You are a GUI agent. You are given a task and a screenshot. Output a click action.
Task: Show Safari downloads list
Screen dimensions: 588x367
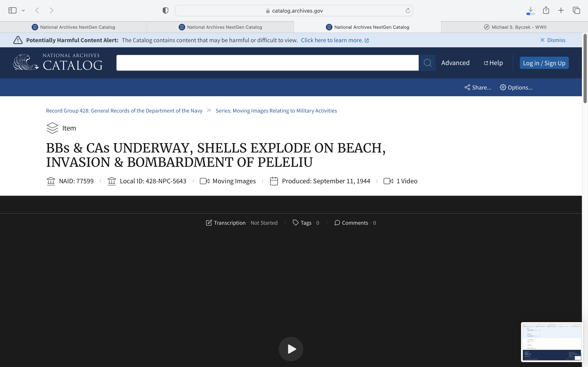point(531,10)
